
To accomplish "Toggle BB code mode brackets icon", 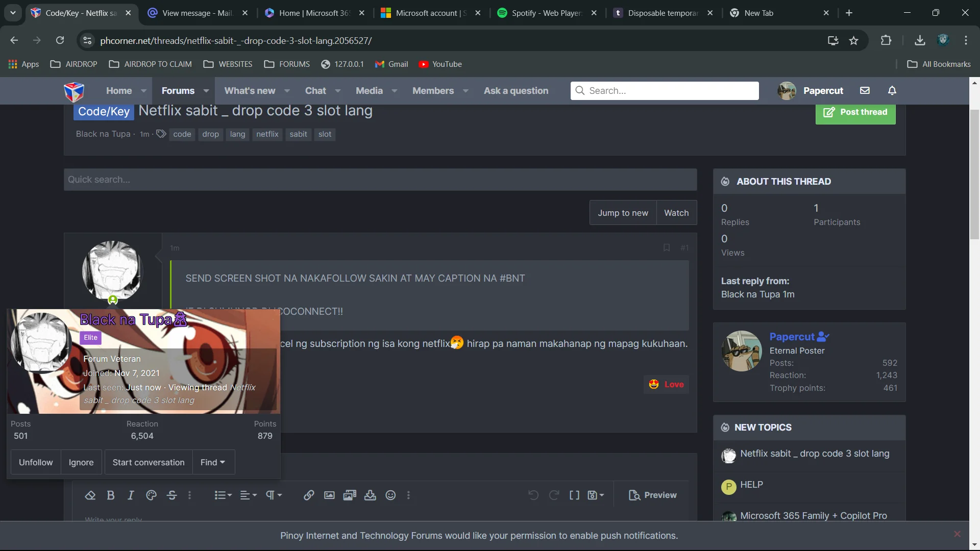I will click(x=574, y=495).
